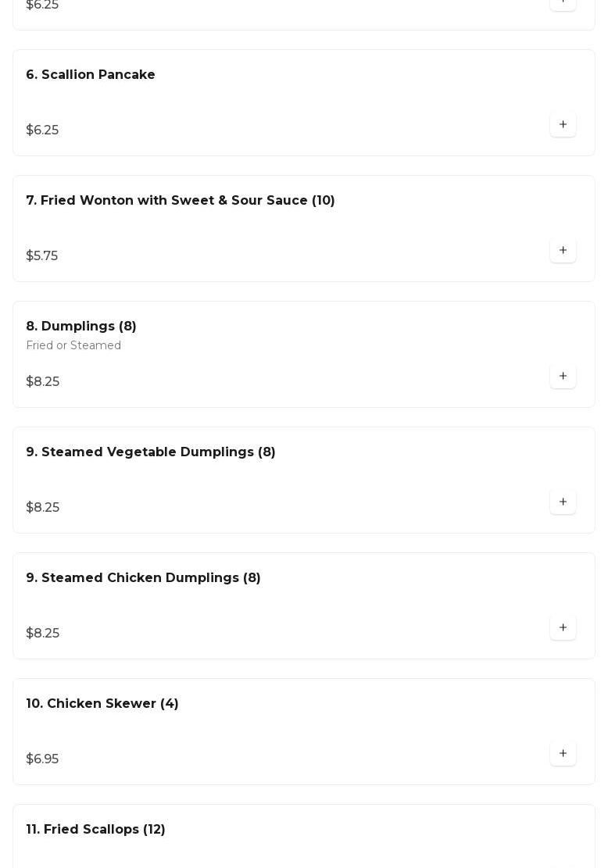Screen dimensions: 608x868
Task: Click the $5.75 Fried Wonton price
Action: 41,255
